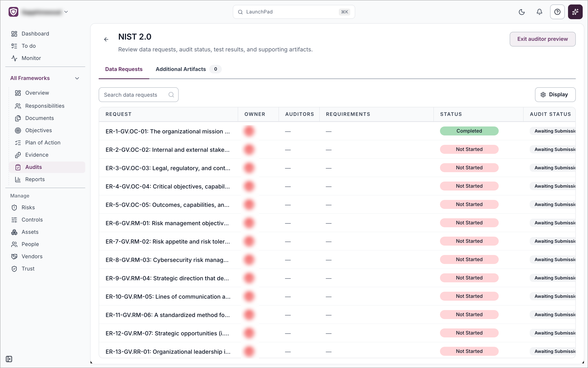
Task: Click the Objectives target icon
Action: (x=18, y=131)
